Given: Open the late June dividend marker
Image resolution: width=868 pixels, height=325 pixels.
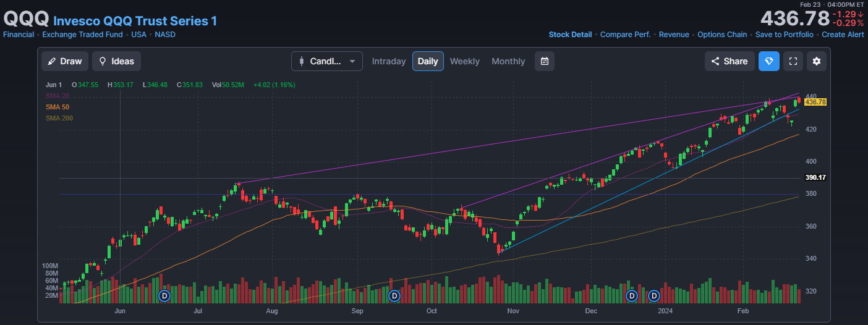Looking at the screenshot, I should tap(164, 296).
